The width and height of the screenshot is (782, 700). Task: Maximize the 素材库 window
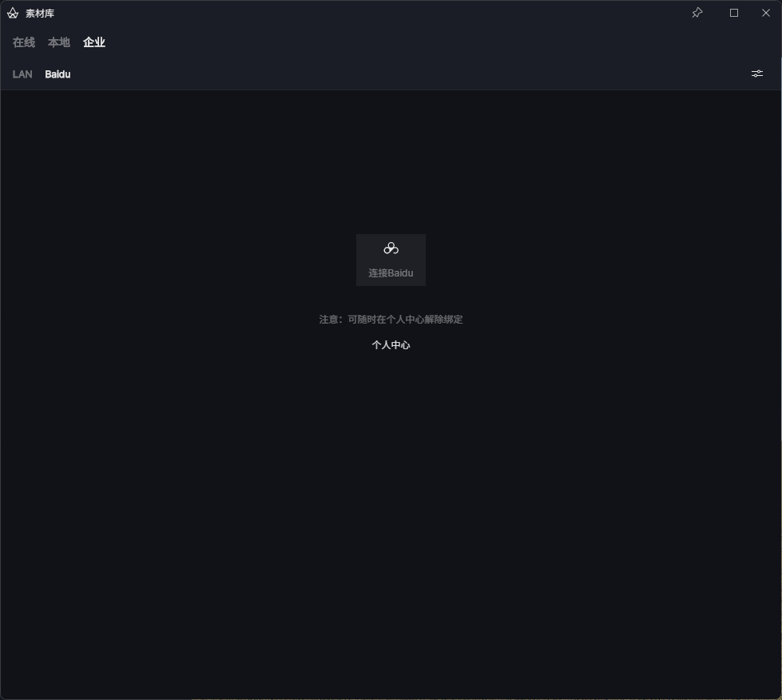734,13
